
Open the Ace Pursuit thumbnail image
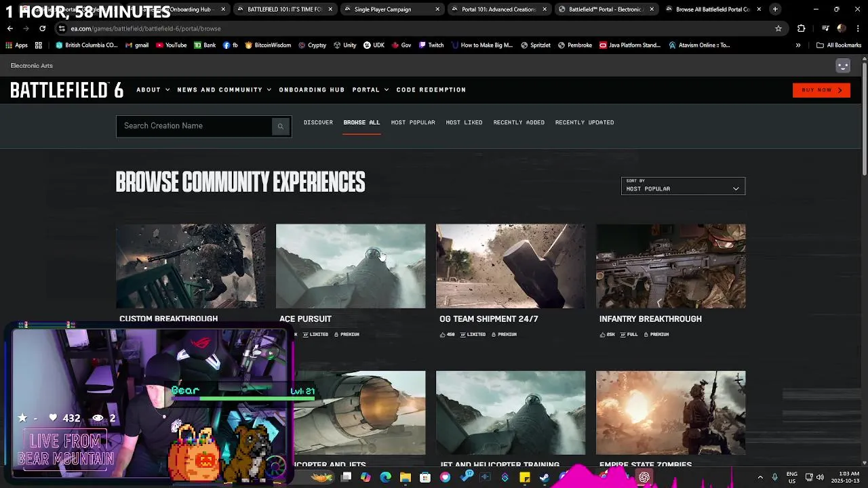point(351,266)
